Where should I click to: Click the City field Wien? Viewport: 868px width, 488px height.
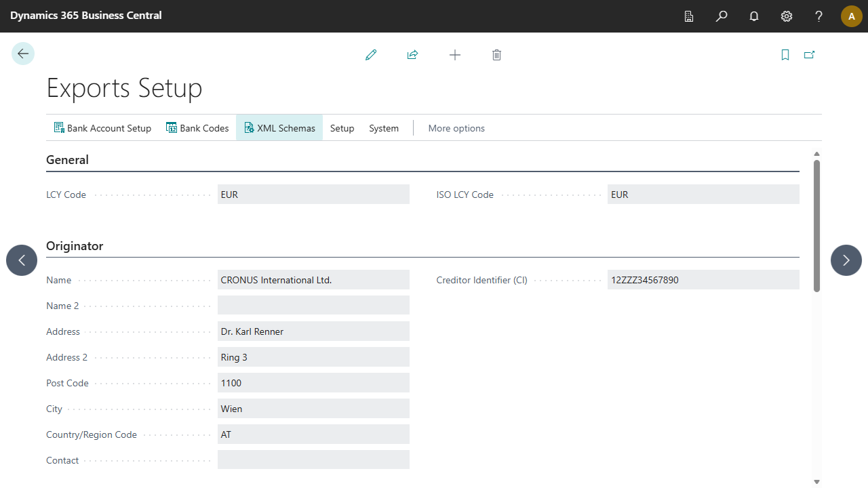(x=313, y=409)
